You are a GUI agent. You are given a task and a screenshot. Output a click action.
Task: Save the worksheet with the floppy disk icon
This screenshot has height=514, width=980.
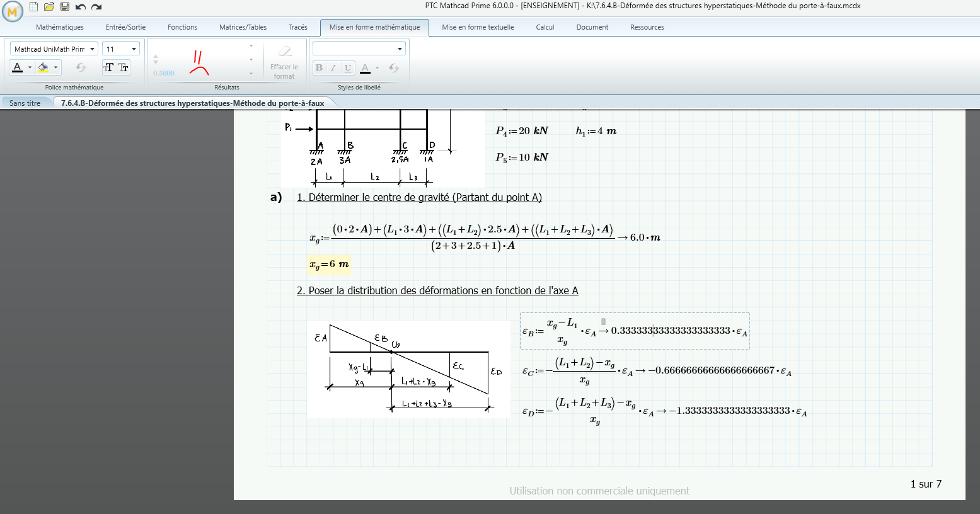pyautogui.click(x=65, y=7)
